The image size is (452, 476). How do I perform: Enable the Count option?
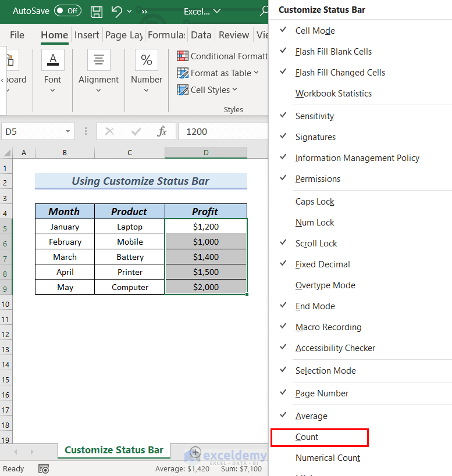pos(360,437)
